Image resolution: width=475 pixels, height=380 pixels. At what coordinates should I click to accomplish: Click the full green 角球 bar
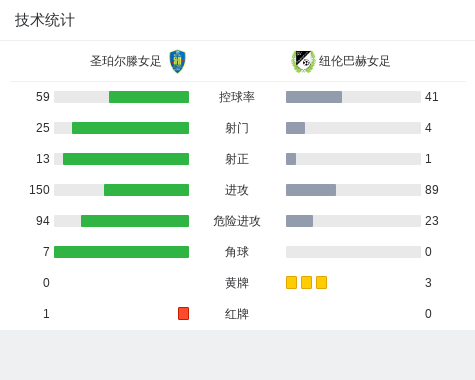[x=121, y=252]
